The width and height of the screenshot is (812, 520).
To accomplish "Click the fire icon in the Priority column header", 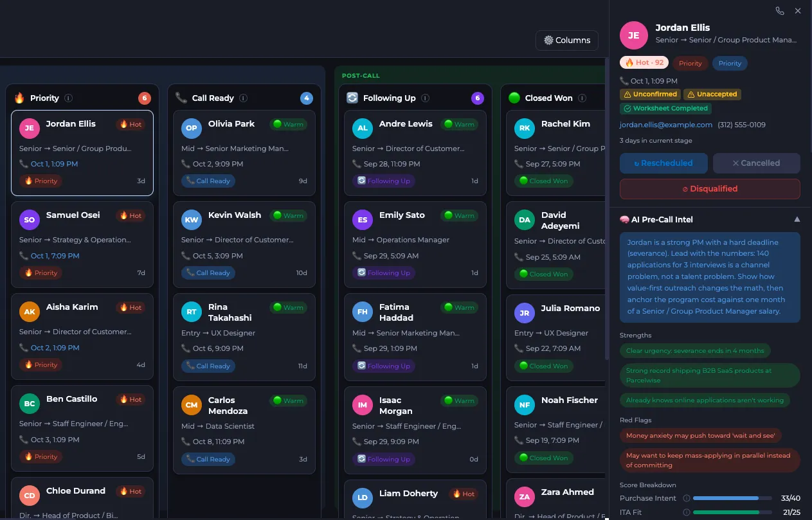I will click(19, 98).
